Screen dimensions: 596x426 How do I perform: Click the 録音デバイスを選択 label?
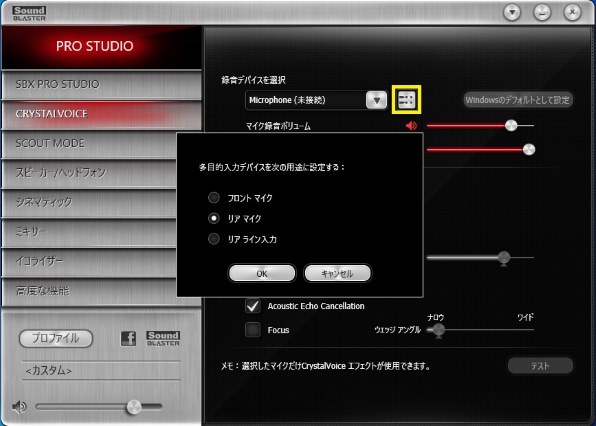pos(253,80)
